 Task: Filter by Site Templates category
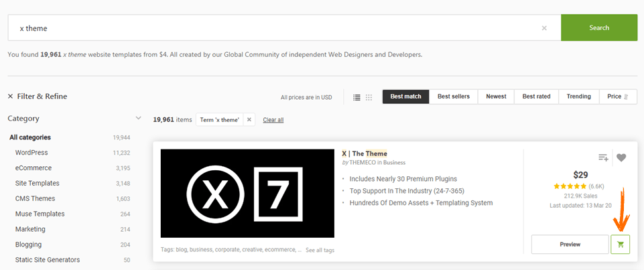click(38, 184)
